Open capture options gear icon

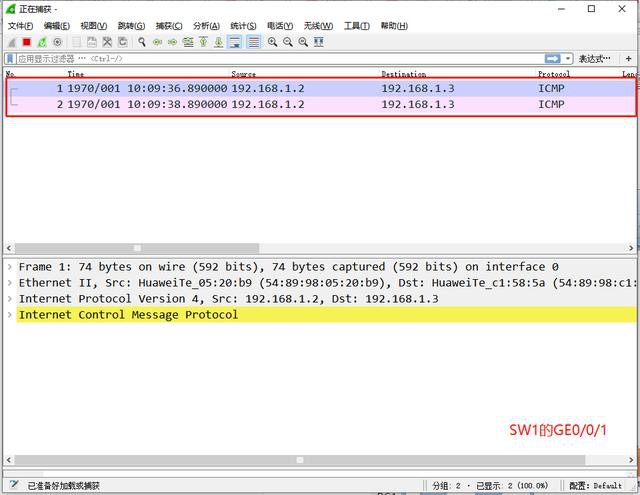[x=57, y=42]
